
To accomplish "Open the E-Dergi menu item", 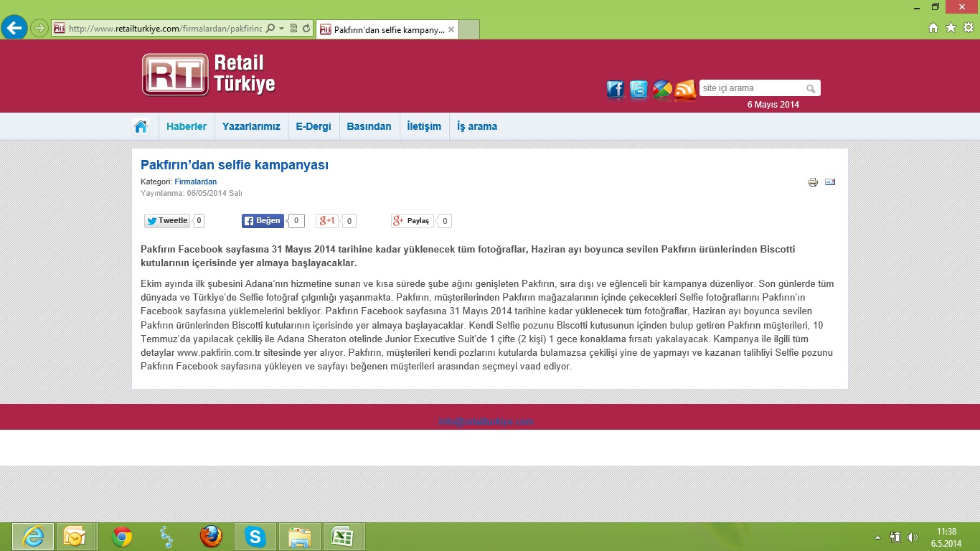I will (x=314, y=126).
